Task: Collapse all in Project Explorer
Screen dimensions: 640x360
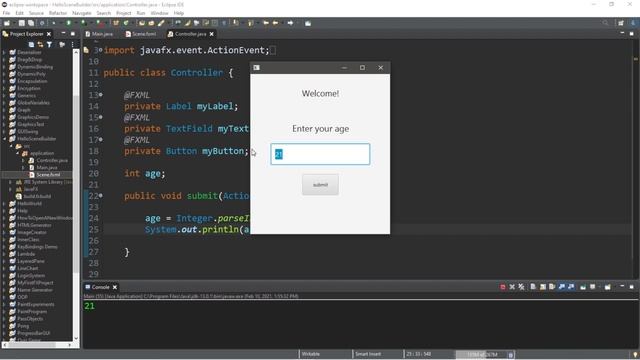Action: pyautogui.click(x=31, y=44)
